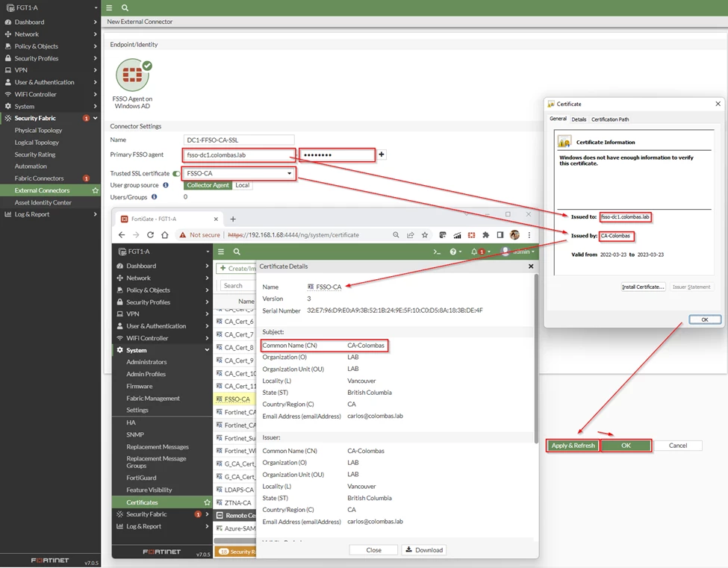Click the browser share icon in address bar
Screen dimensions: 728x568
(411, 235)
